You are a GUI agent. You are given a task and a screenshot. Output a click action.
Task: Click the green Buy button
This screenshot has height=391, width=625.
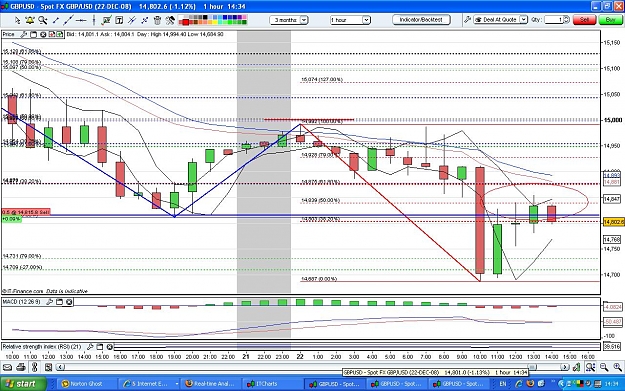[x=610, y=20]
